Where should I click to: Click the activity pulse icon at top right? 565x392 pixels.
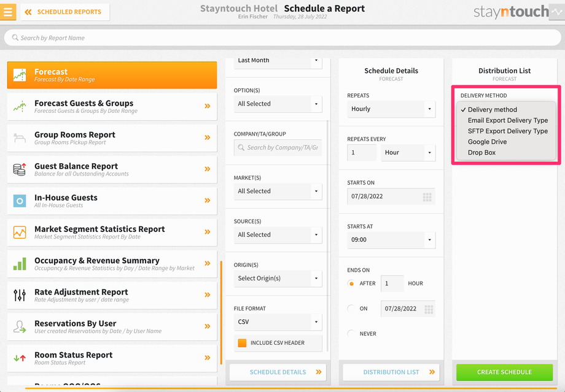coord(557,12)
